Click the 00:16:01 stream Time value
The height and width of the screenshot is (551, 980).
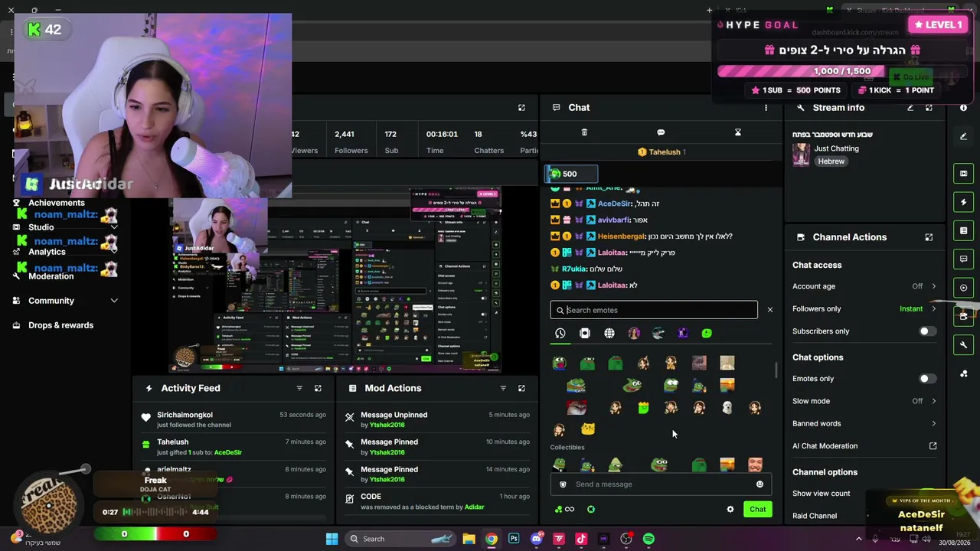[x=442, y=135]
